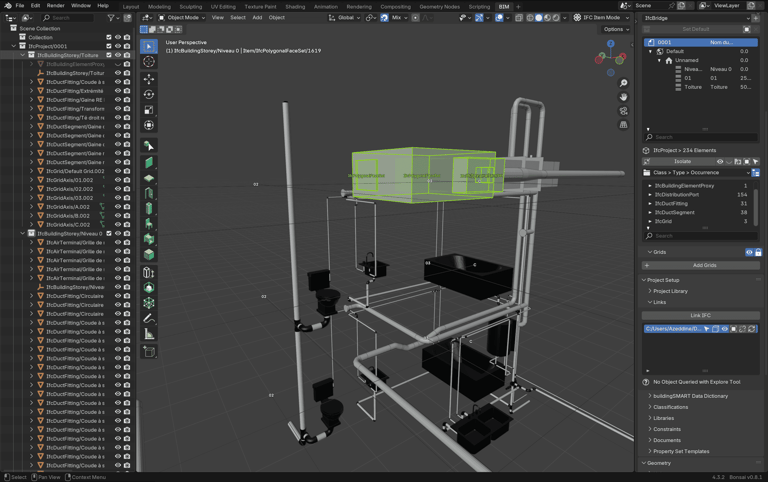Viewport: 768px width, 482px height.
Task: Click the Link IFC button
Action: [x=701, y=315]
